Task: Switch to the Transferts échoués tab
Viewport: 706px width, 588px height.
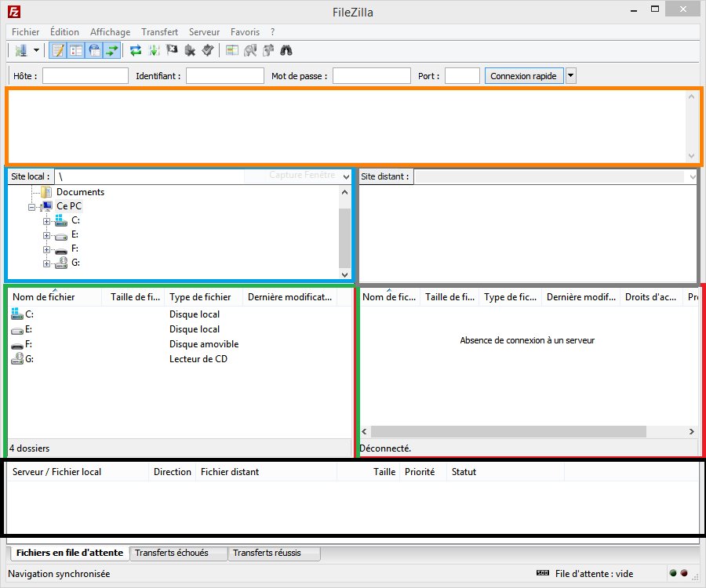Action: [178, 553]
